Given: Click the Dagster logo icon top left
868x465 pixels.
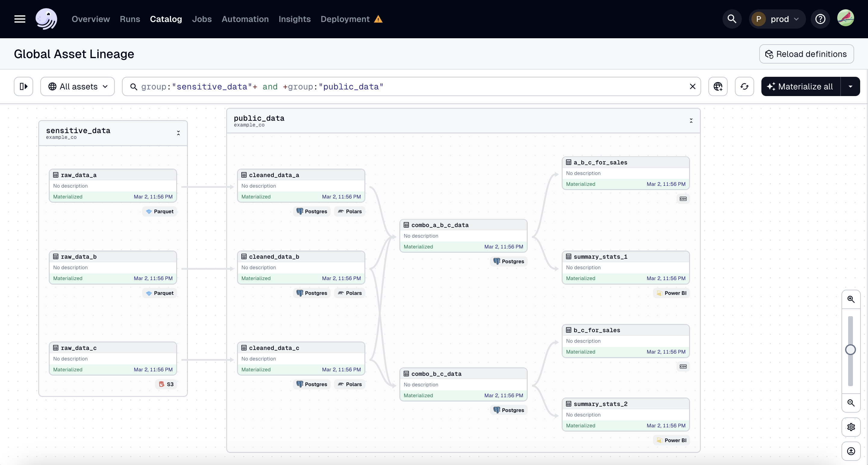Looking at the screenshot, I should (x=45, y=19).
